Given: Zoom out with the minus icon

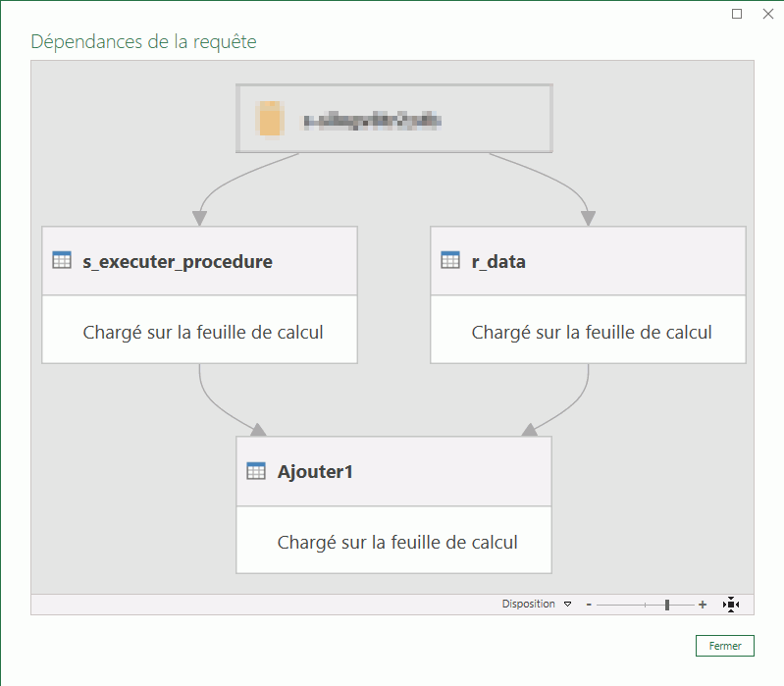Looking at the screenshot, I should (589, 605).
